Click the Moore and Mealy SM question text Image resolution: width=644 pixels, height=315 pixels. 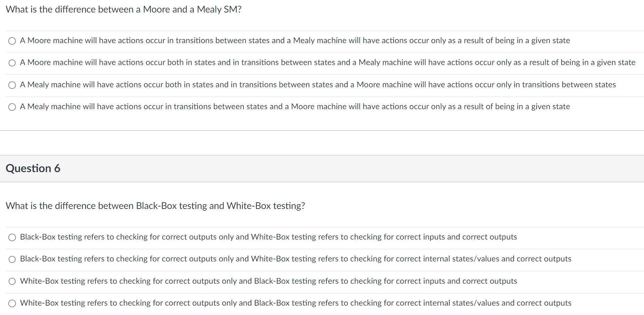coord(124,9)
